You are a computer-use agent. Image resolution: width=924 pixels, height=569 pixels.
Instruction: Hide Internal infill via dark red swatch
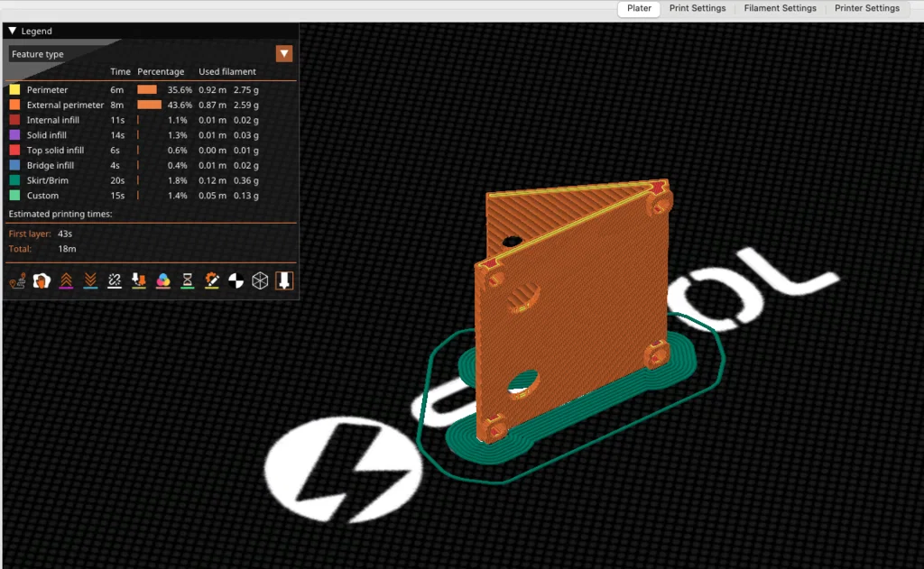pos(14,120)
